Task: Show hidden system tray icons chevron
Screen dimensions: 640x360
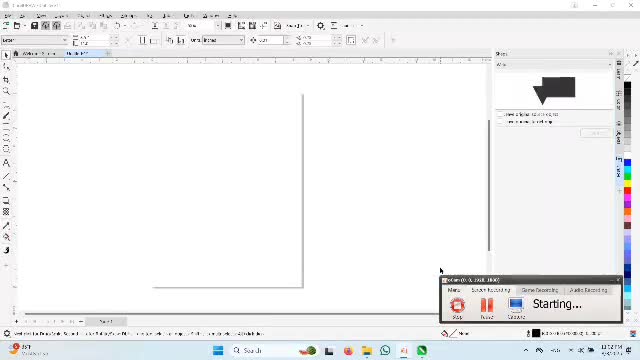Action: pos(526,350)
